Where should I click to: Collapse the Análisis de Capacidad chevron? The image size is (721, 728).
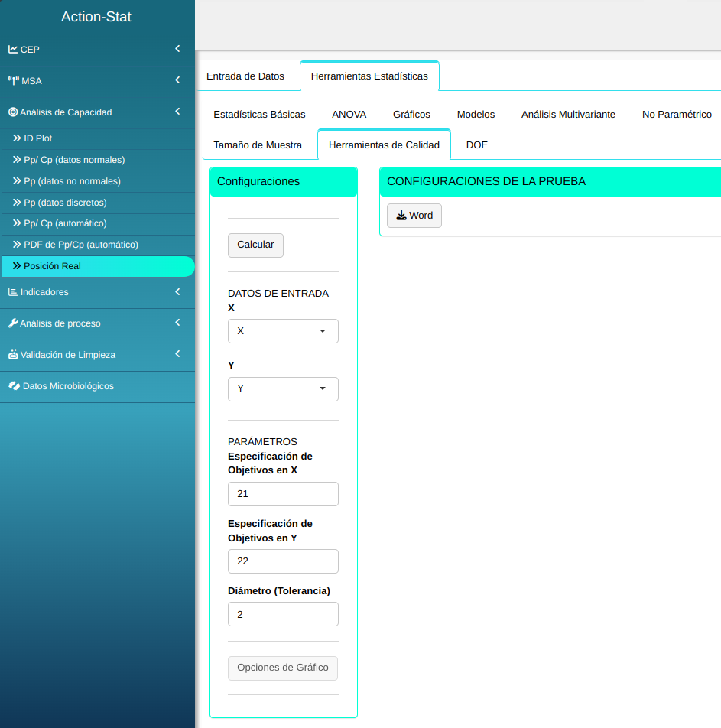[177, 112]
